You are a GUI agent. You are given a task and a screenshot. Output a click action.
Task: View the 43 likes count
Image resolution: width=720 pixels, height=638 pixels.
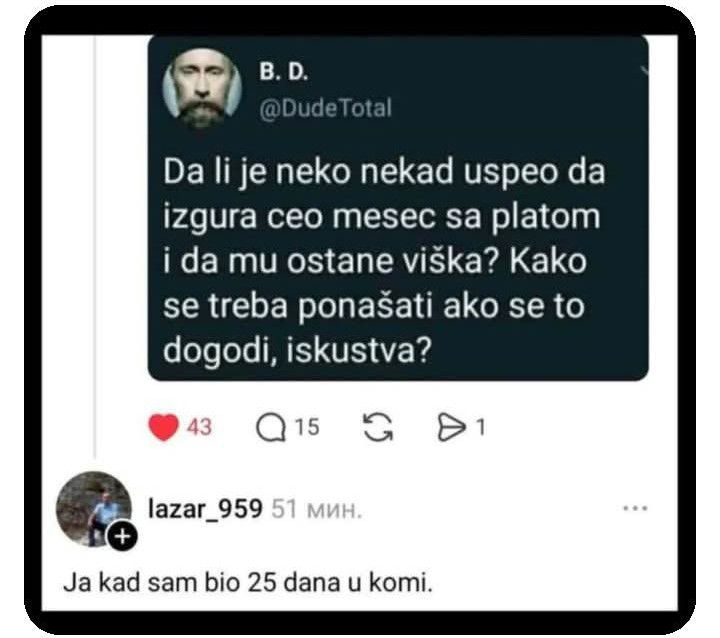[199, 427]
